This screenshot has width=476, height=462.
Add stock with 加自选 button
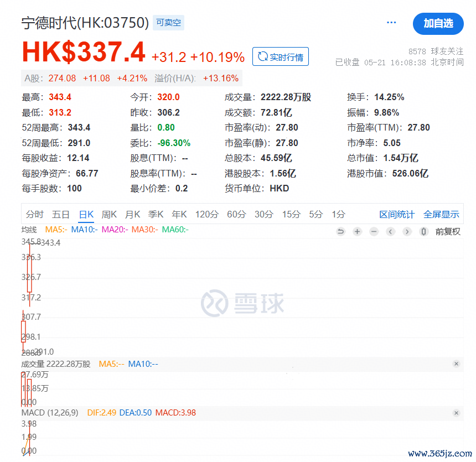tap(438, 24)
